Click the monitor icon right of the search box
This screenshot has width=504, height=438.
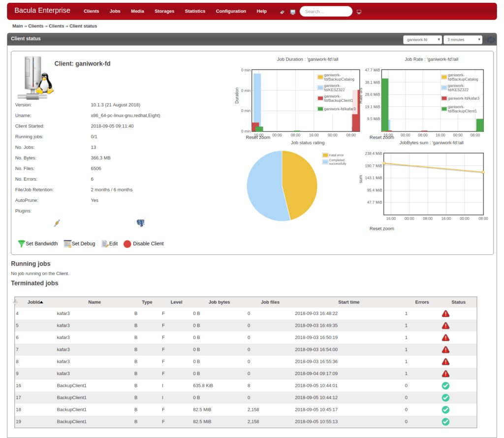click(x=359, y=11)
